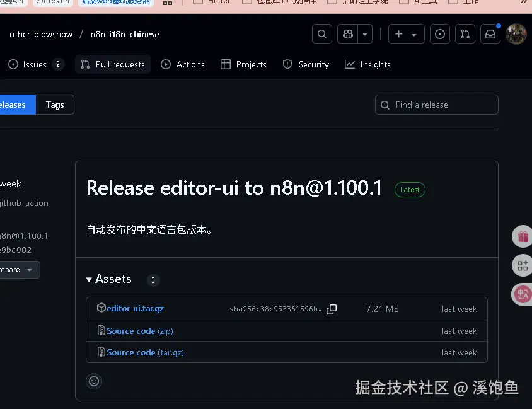Click last week timestamp of Source code (tar.gz)
The height and width of the screenshot is (409, 532).
coord(459,353)
